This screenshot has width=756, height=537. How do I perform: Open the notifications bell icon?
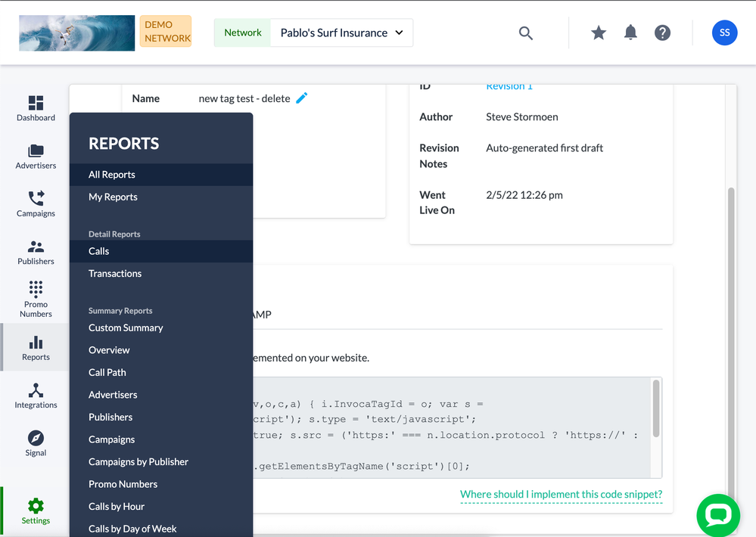click(630, 33)
